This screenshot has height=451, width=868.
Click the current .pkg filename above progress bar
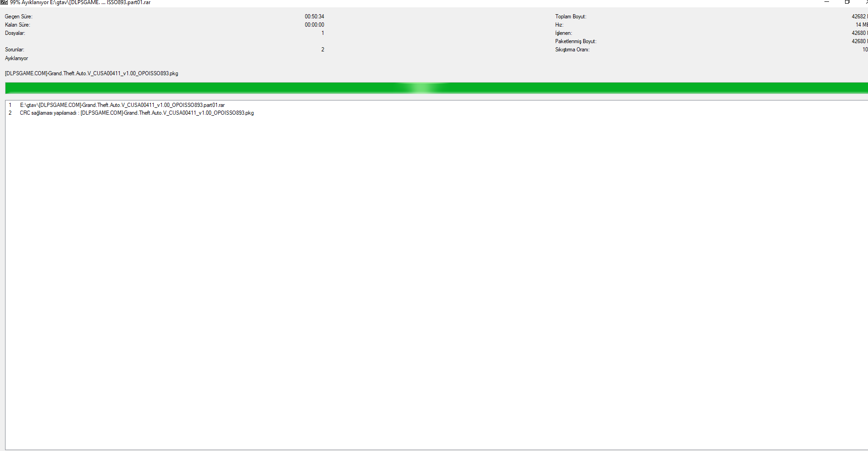(91, 73)
